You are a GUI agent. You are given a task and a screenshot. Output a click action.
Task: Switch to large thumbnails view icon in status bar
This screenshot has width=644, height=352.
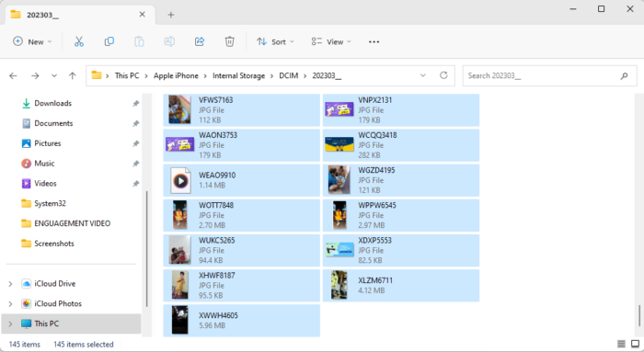tap(635, 344)
